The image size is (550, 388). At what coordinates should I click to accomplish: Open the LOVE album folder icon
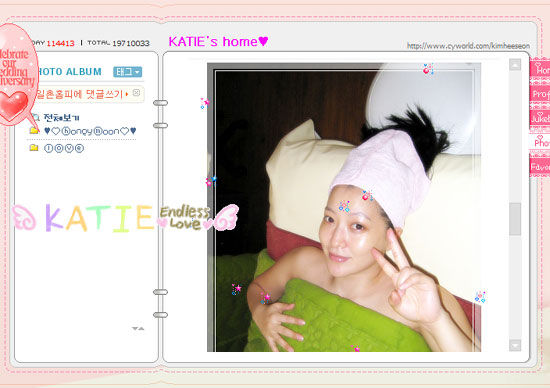(34, 148)
